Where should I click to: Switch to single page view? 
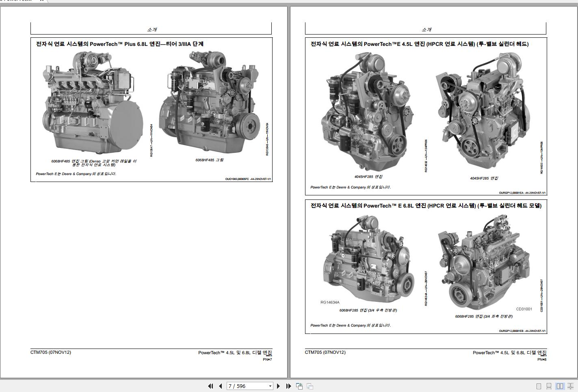tap(539, 386)
